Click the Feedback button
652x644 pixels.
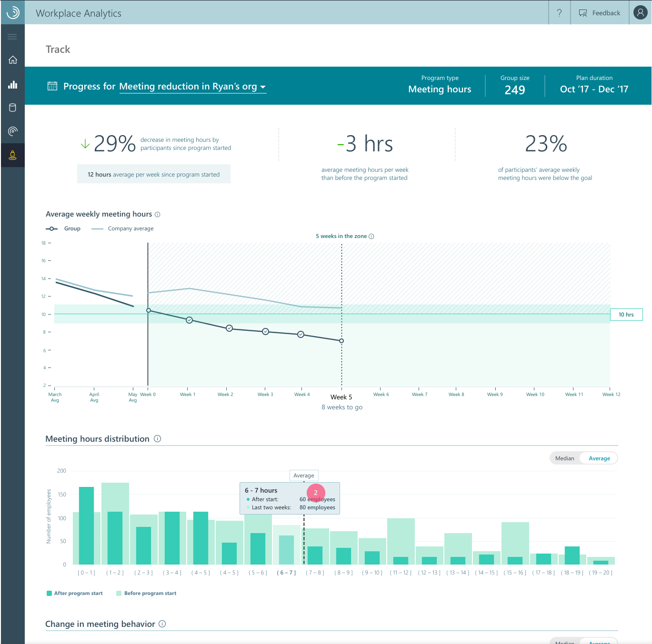(599, 13)
